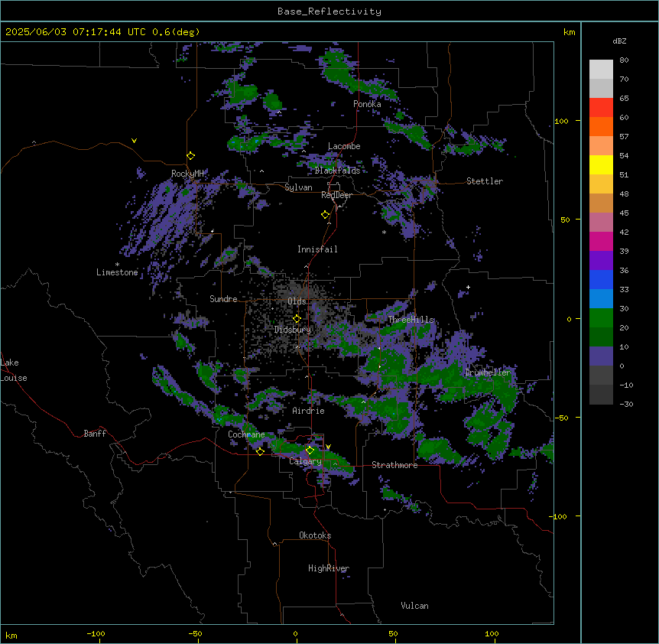This screenshot has height=644, width=659.
Task: Click the Lacombe city label
Action: 344,146
